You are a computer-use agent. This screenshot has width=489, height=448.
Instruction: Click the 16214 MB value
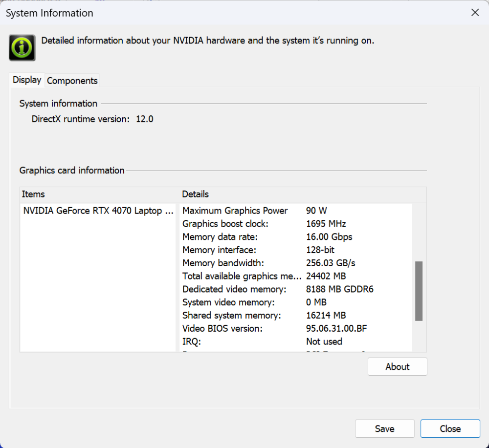[326, 316]
